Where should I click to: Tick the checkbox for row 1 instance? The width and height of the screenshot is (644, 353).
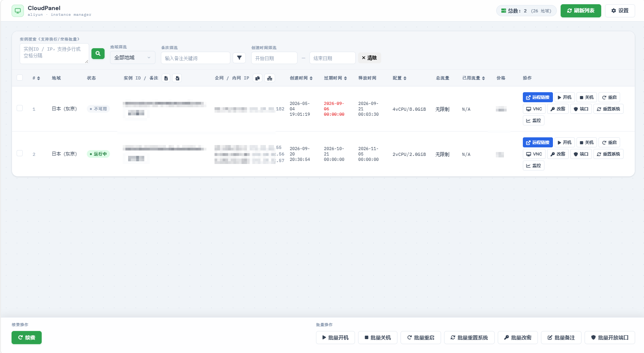tap(20, 108)
